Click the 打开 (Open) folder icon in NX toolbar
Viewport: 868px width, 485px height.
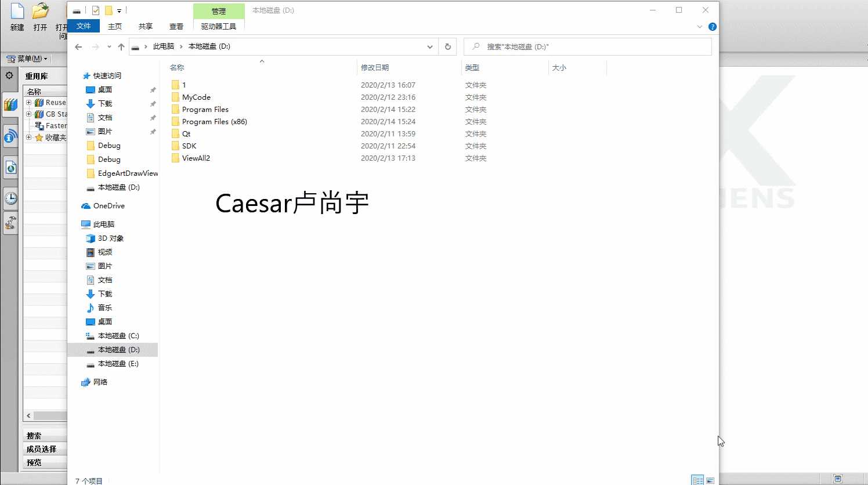point(40,12)
